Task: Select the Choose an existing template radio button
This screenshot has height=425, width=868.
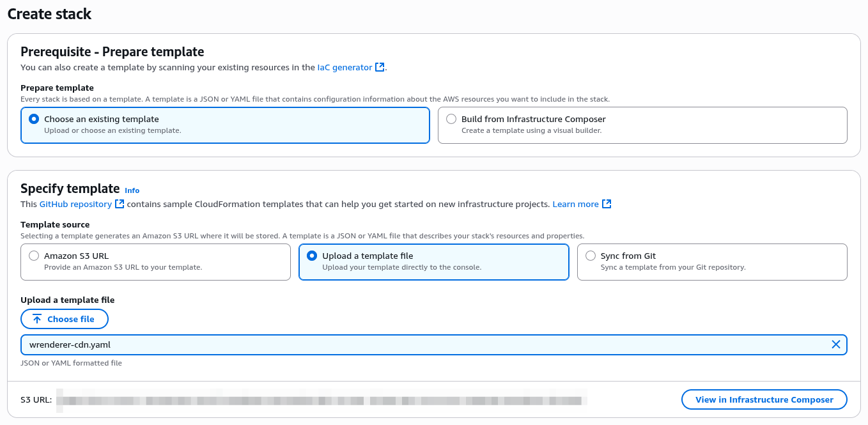Action: pyautogui.click(x=33, y=118)
